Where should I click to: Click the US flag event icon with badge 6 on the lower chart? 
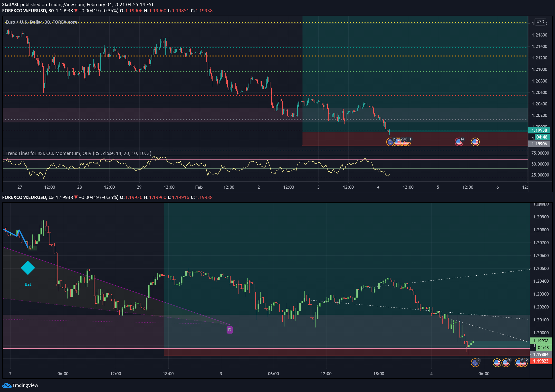[519, 363]
